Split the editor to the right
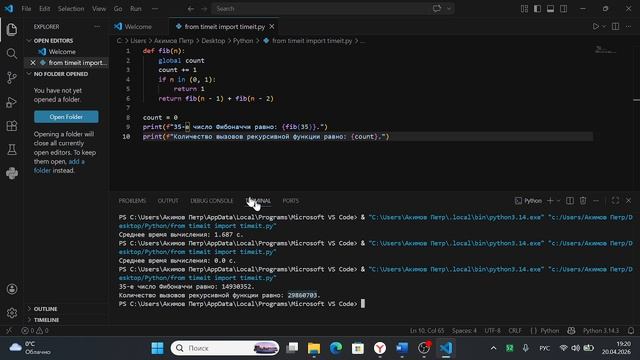640x360 pixels. pyautogui.click(x=616, y=27)
